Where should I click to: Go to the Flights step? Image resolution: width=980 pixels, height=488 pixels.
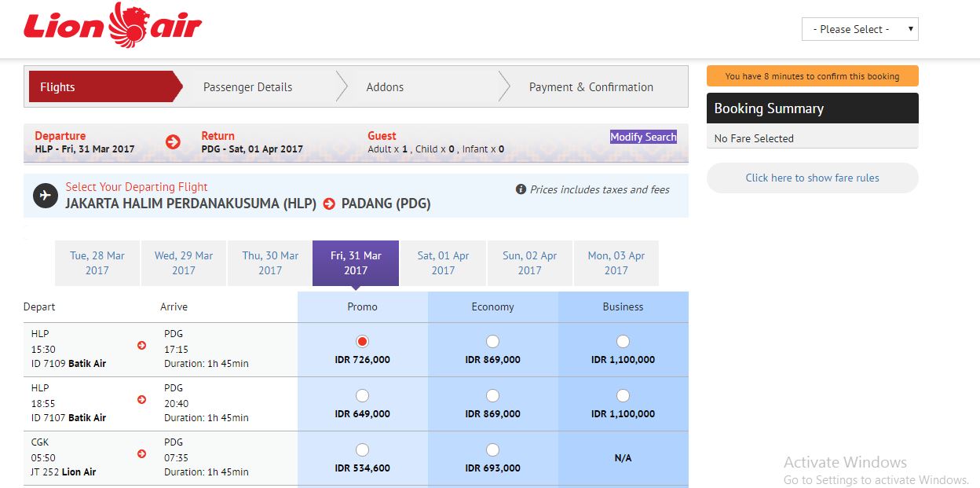point(105,87)
